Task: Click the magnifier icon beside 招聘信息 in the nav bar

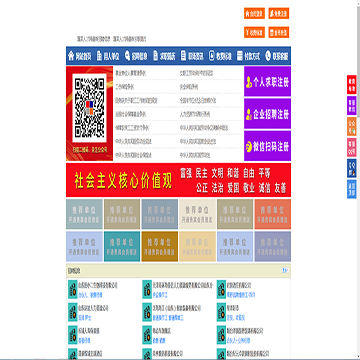Action: tap(127, 56)
